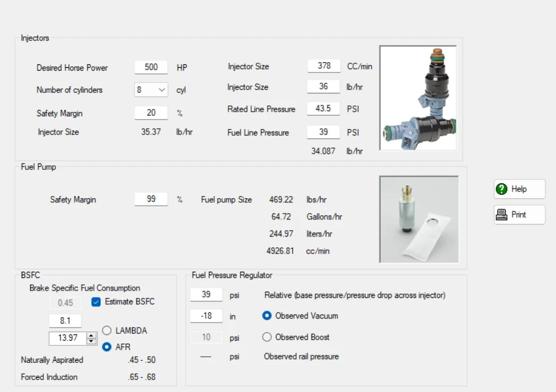
Task: Click the Relative base pressure description text
Action: tap(355, 295)
